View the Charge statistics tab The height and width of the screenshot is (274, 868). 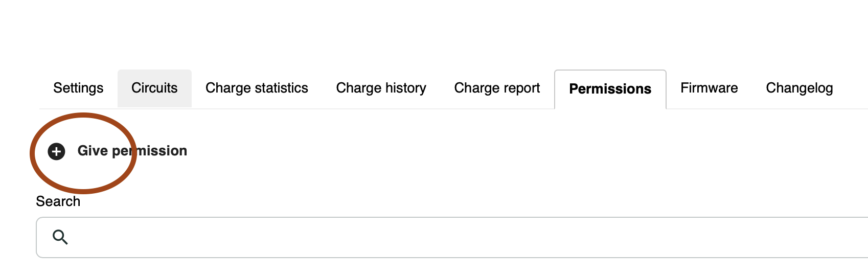click(257, 88)
